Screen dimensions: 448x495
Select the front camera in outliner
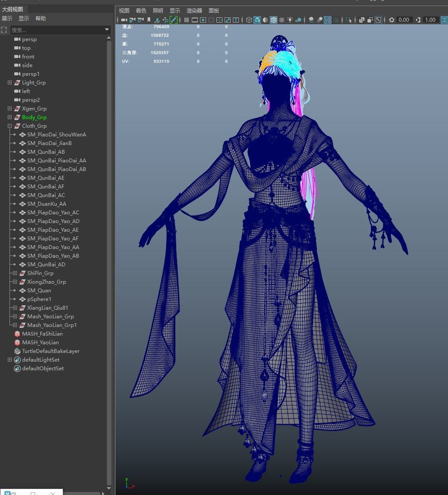pyautogui.click(x=28, y=56)
